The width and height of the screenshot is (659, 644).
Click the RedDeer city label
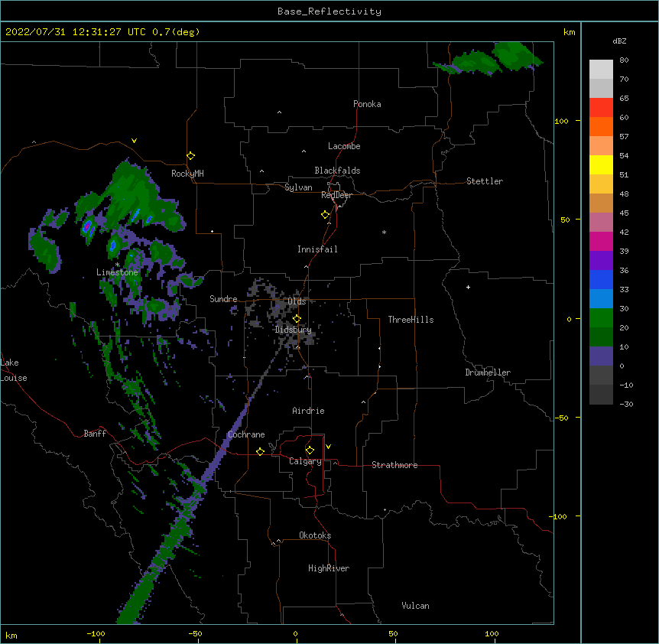click(336, 195)
